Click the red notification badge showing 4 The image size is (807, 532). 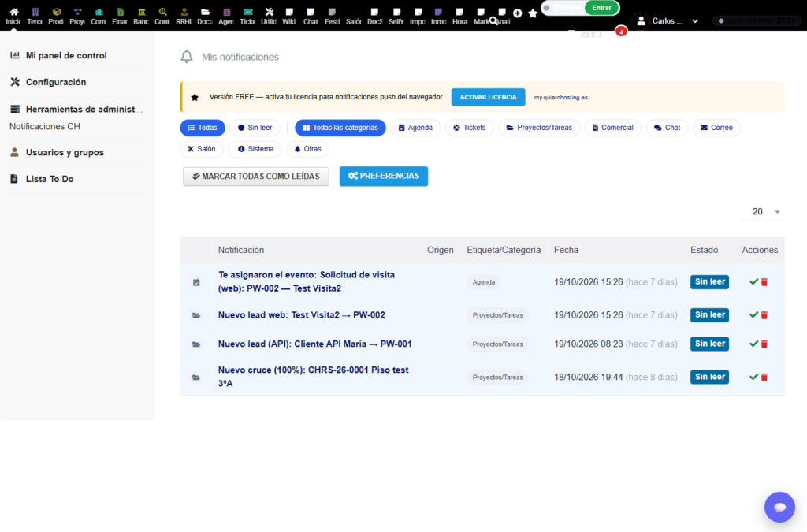pos(621,32)
